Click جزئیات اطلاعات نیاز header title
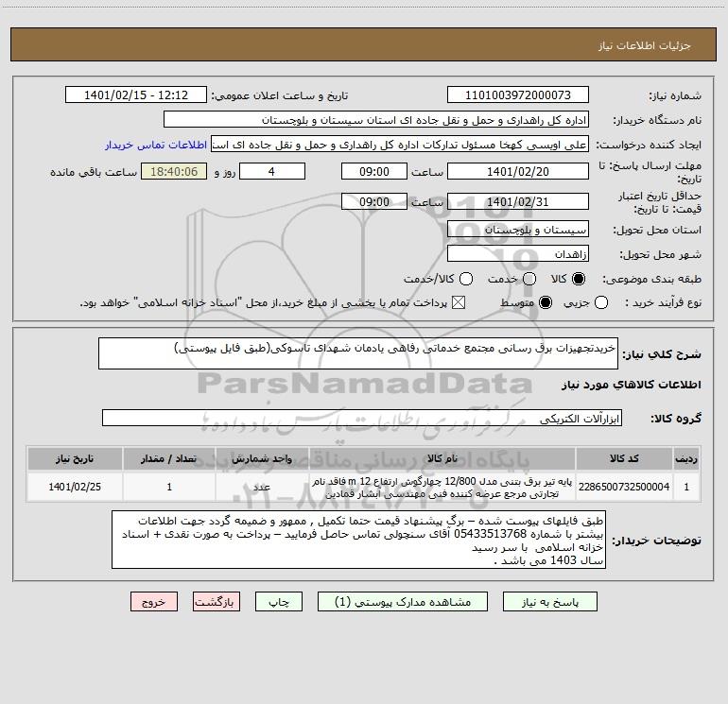The width and height of the screenshot is (728, 704). click(x=645, y=45)
